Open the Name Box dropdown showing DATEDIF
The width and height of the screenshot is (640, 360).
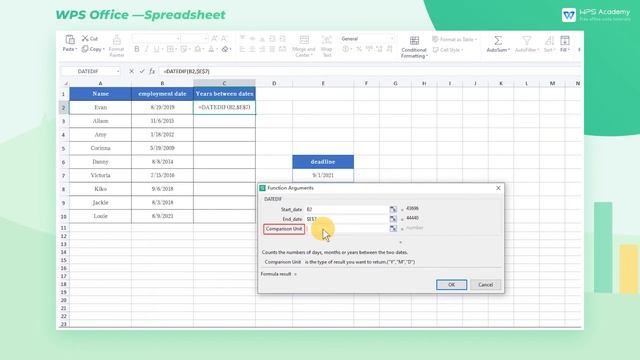point(118,71)
